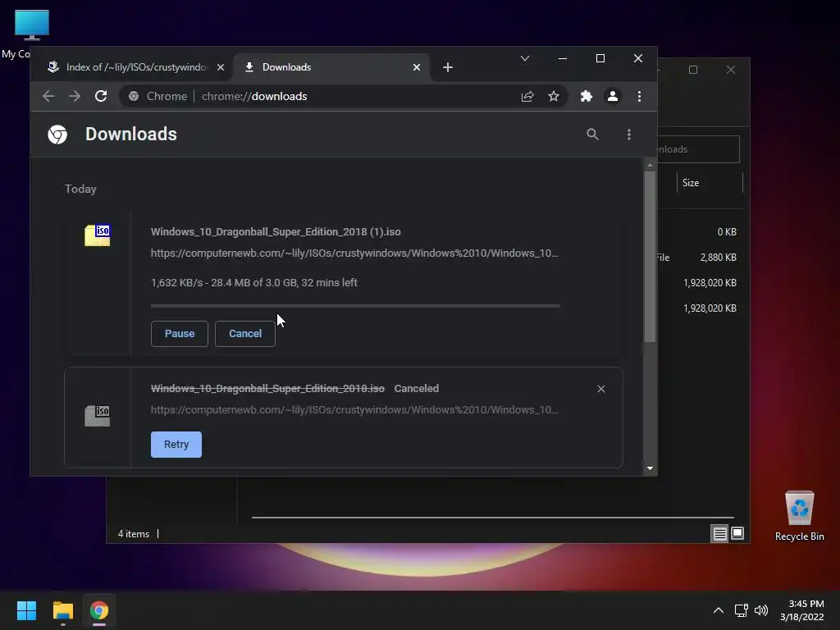Open the Windows_10_Dragonball_Super_Edition_2018 (1).iso file name

(276, 232)
